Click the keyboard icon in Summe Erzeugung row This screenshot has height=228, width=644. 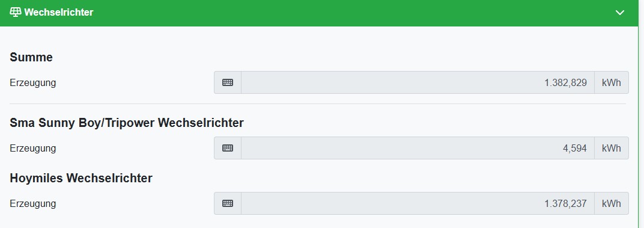tap(228, 82)
